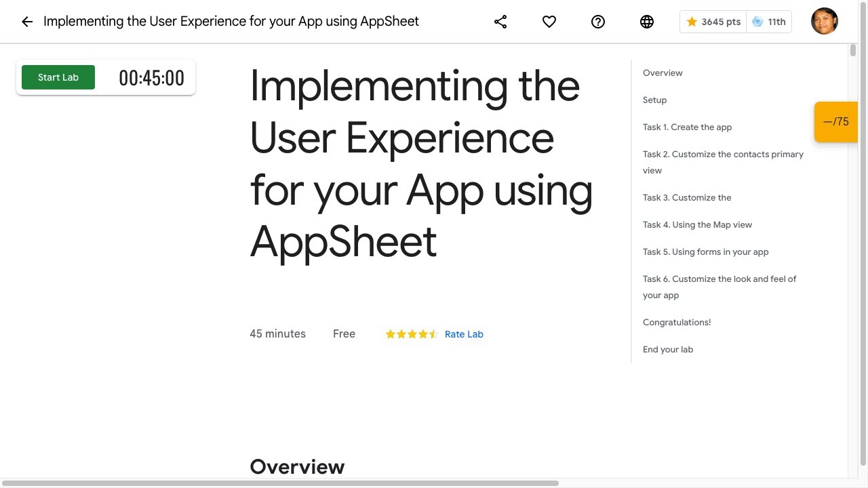
Task: Jump to Congratulations! section
Action: [x=677, y=322]
